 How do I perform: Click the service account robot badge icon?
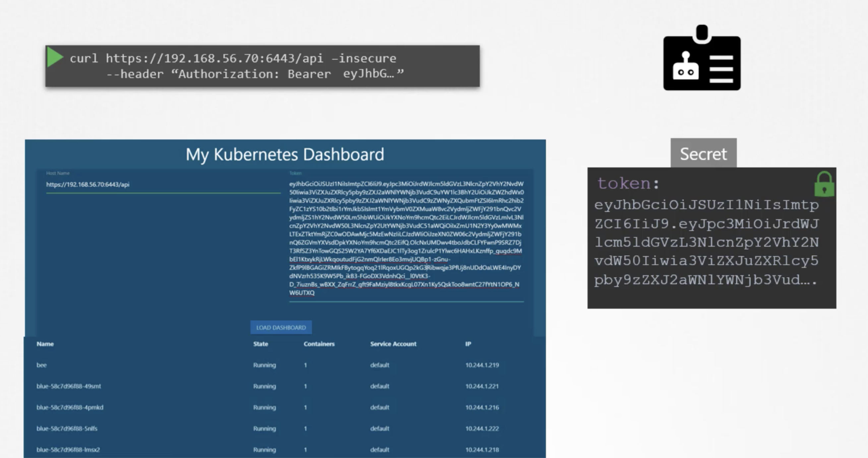pos(702,58)
